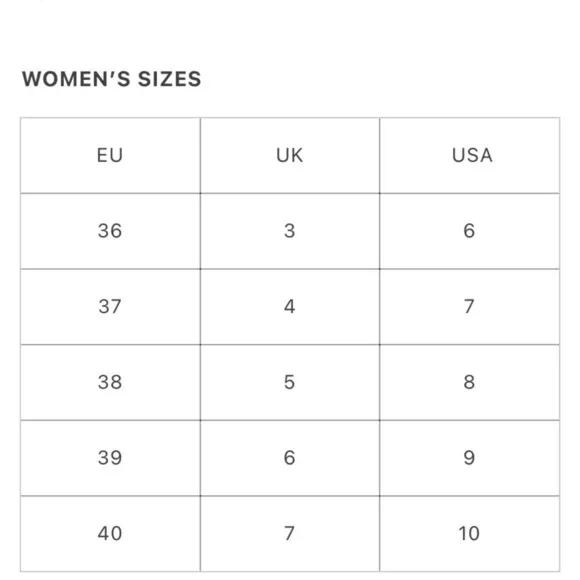Screen dimensions: 580x580
Task: Select the USA column header
Action: 469,155
